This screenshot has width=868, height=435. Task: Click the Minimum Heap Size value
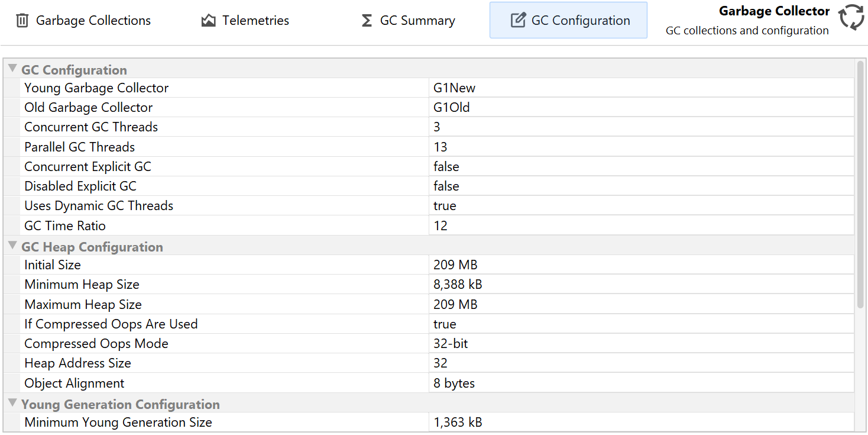click(x=458, y=285)
